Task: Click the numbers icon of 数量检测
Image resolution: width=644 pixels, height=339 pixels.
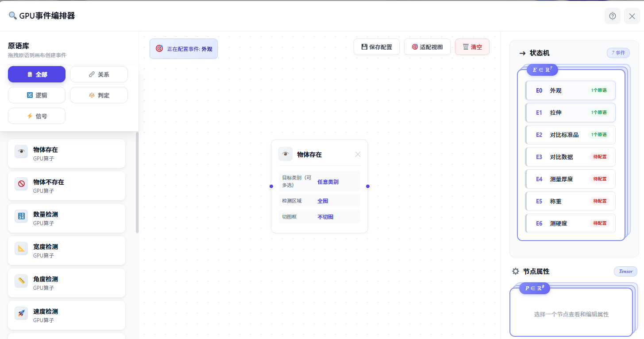Action: 21,216
